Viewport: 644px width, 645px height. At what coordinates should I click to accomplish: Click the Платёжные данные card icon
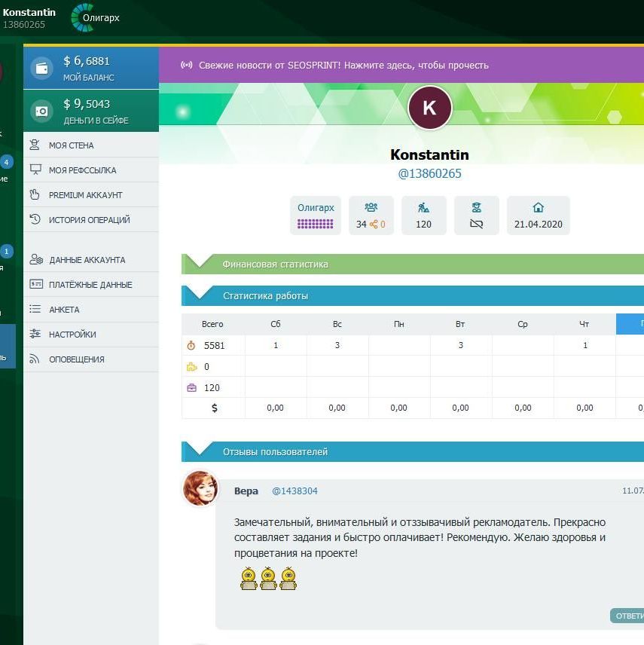pyautogui.click(x=36, y=284)
